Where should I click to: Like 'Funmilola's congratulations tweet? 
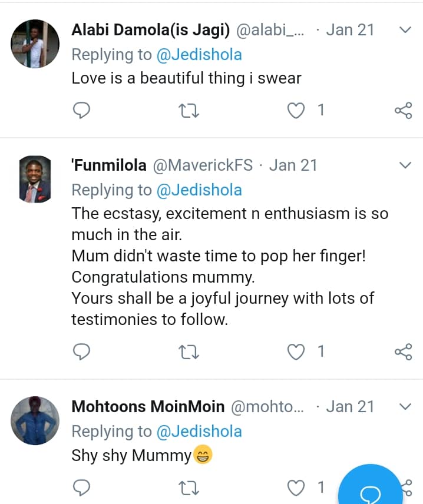pyautogui.click(x=295, y=352)
